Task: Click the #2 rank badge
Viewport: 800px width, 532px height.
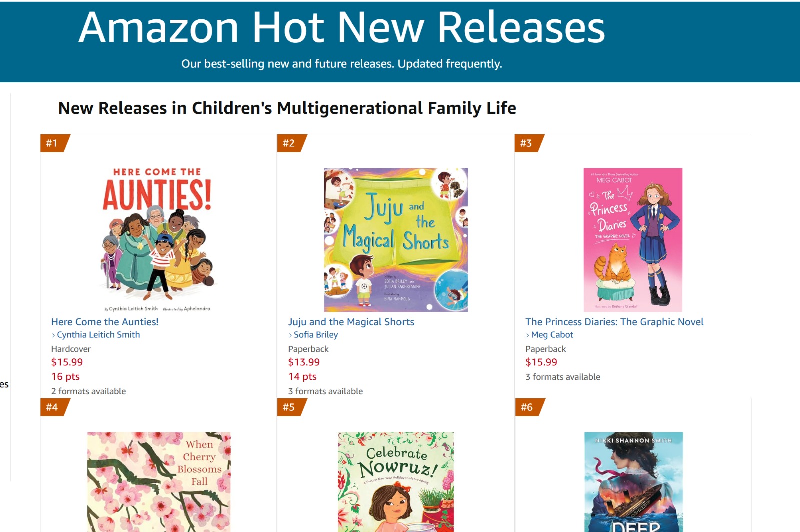Action: (289, 143)
